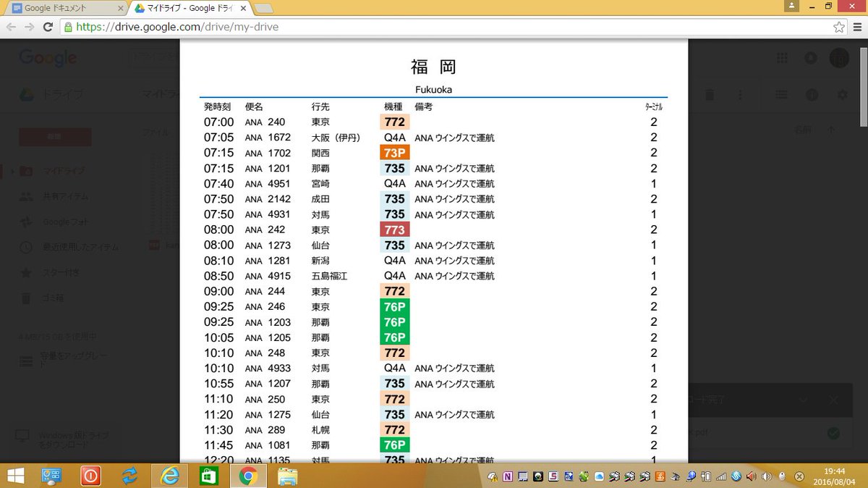Click the Drive logo ドライブ
The height and width of the screenshot is (488, 868).
(51, 95)
